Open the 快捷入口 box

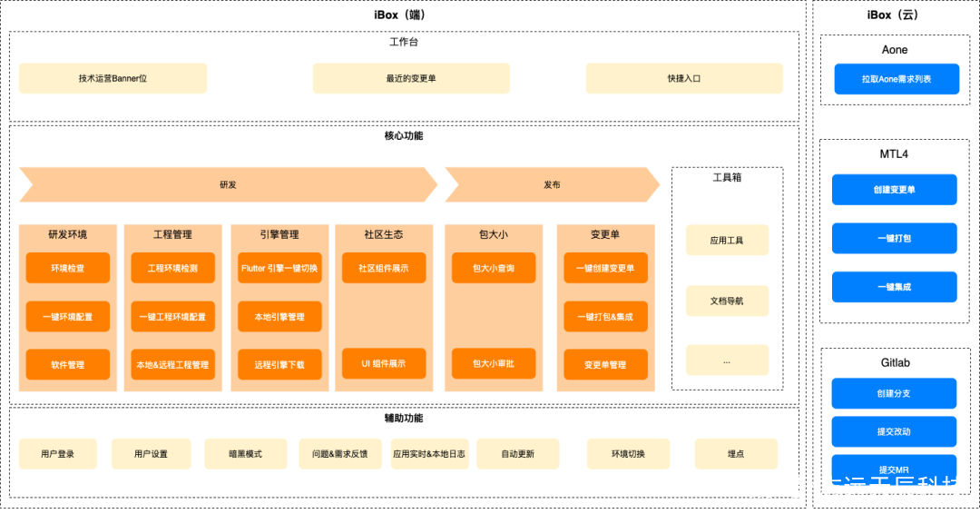click(684, 78)
